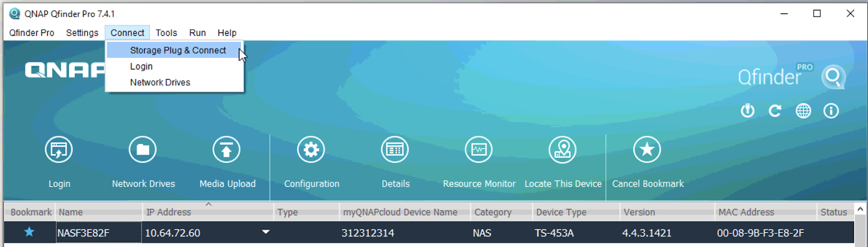This screenshot has width=868, height=247.
Task: Click the globe language icon
Action: coord(803,111)
